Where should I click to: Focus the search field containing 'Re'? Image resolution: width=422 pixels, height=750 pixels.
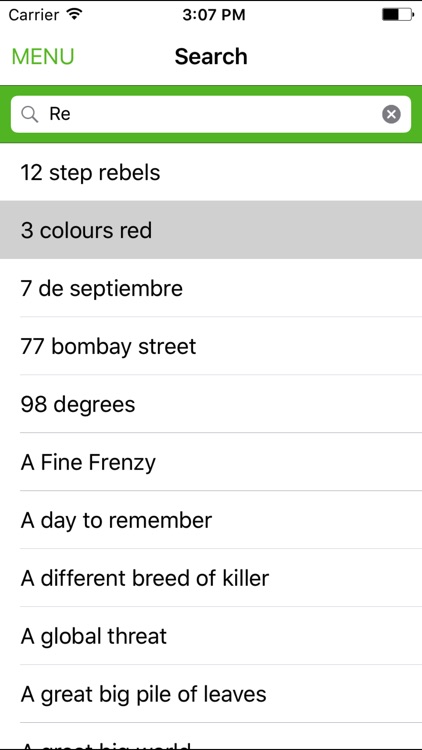(x=211, y=114)
